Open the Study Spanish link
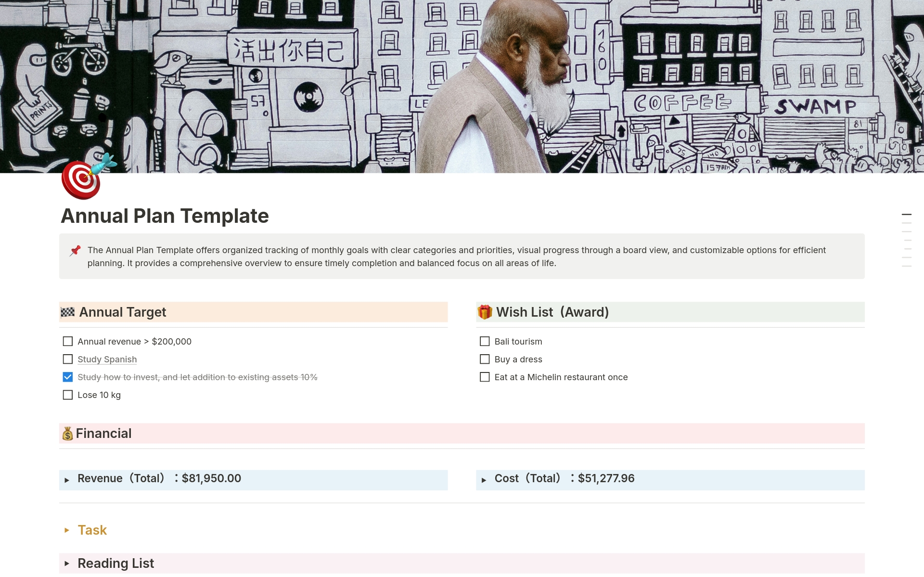Viewport: 924px width, 577px height. [107, 359]
